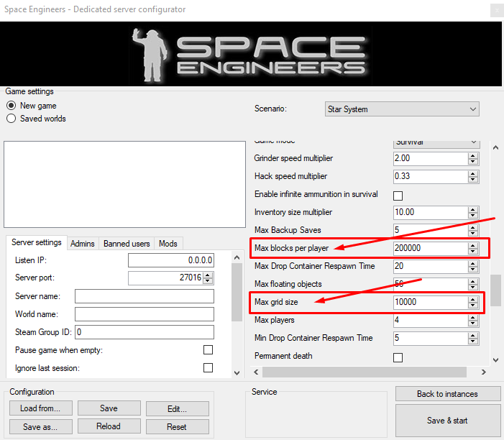Image resolution: width=504 pixels, height=440 pixels.
Task: Open the Scenario dropdown showing Star System
Action: pos(402,109)
